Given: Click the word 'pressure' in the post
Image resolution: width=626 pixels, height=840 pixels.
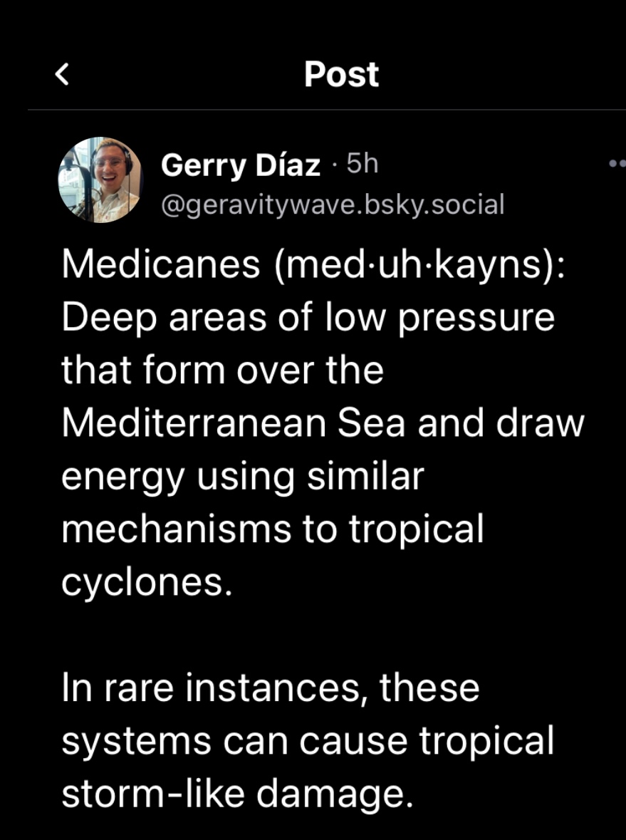Looking at the screenshot, I should (475, 318).
